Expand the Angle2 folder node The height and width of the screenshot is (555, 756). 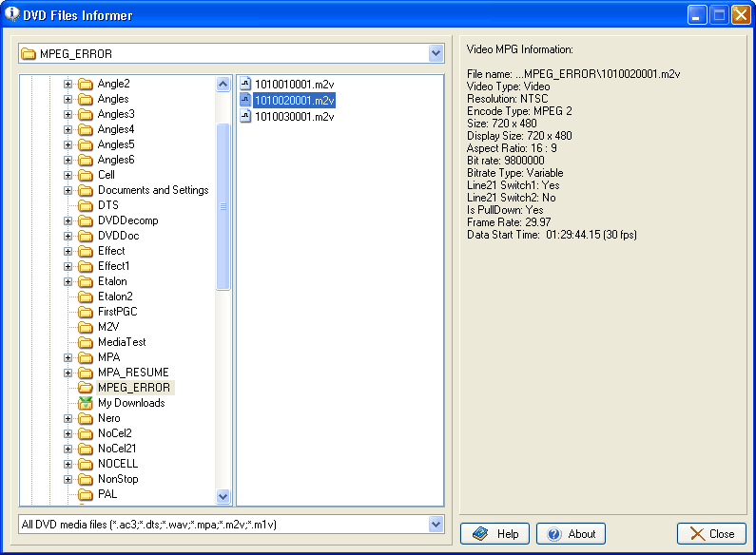pyautogui.click(x=68, y=84)
